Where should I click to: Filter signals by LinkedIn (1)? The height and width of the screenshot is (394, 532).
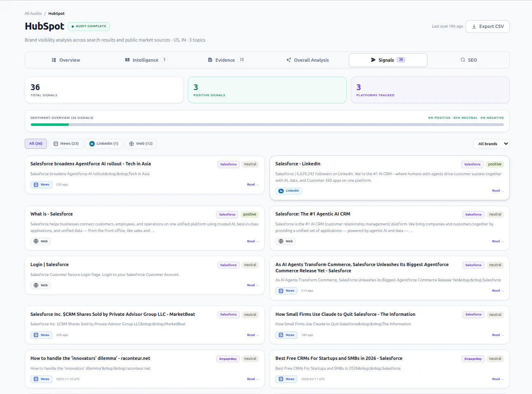coord(104,144)
